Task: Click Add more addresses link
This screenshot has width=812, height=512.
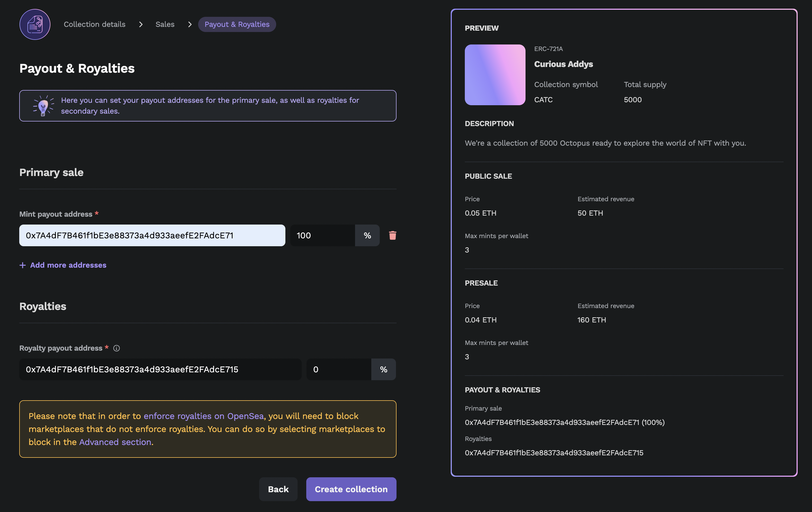Action: (68, 265)
